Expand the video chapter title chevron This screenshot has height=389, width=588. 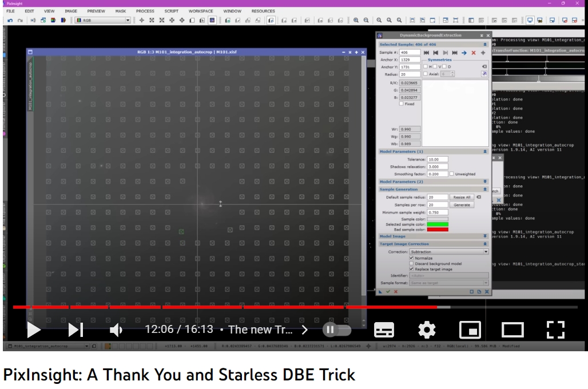point(304,330)
